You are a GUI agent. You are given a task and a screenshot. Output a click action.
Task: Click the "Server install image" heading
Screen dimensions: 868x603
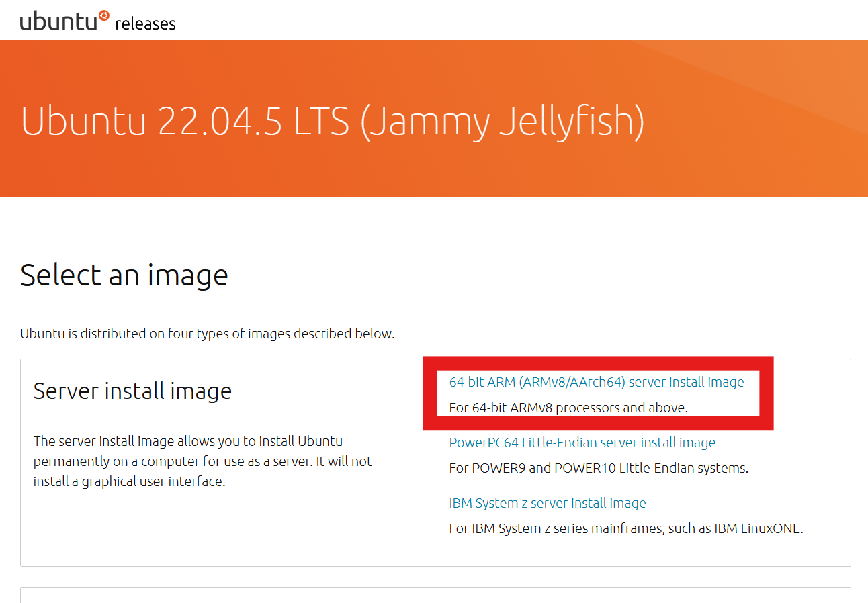pyautogui.click(x=132, y=391)
